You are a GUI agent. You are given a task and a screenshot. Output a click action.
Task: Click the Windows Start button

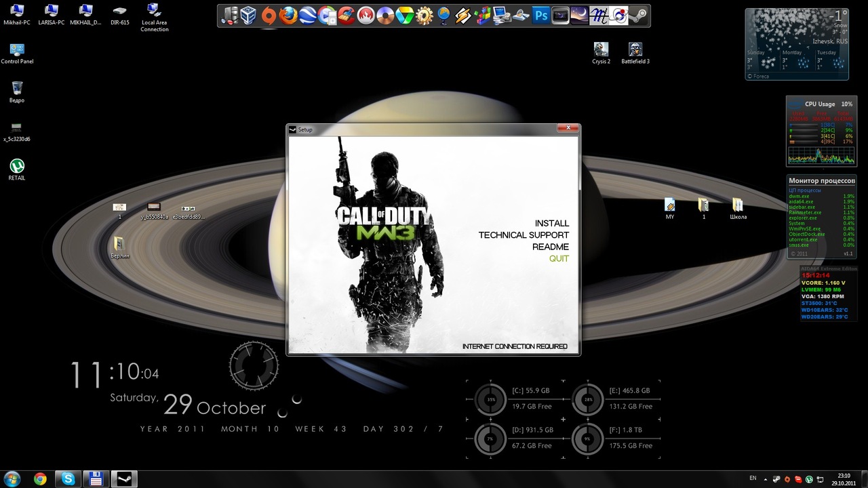(x=14, y=479)
